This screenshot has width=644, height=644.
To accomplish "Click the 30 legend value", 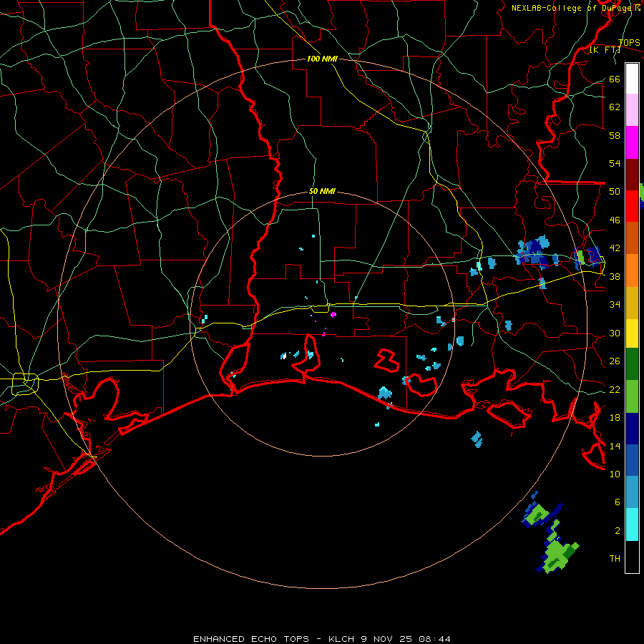I will coord(615,333).
